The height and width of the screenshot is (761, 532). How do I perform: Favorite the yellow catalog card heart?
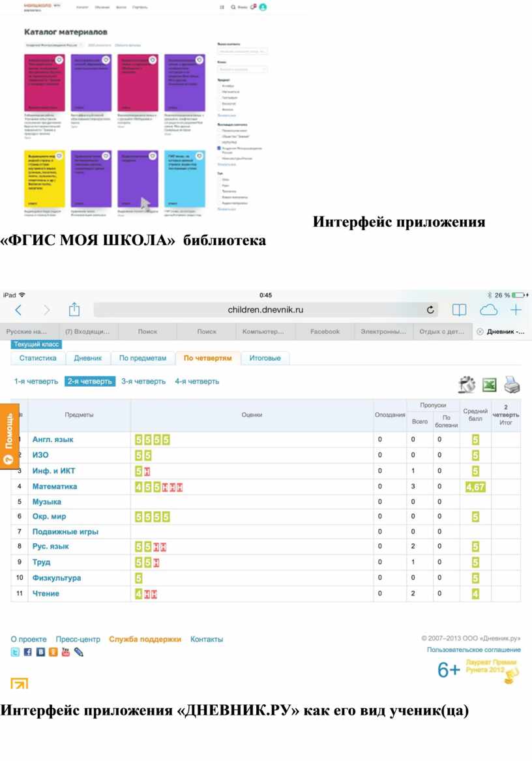59,156
